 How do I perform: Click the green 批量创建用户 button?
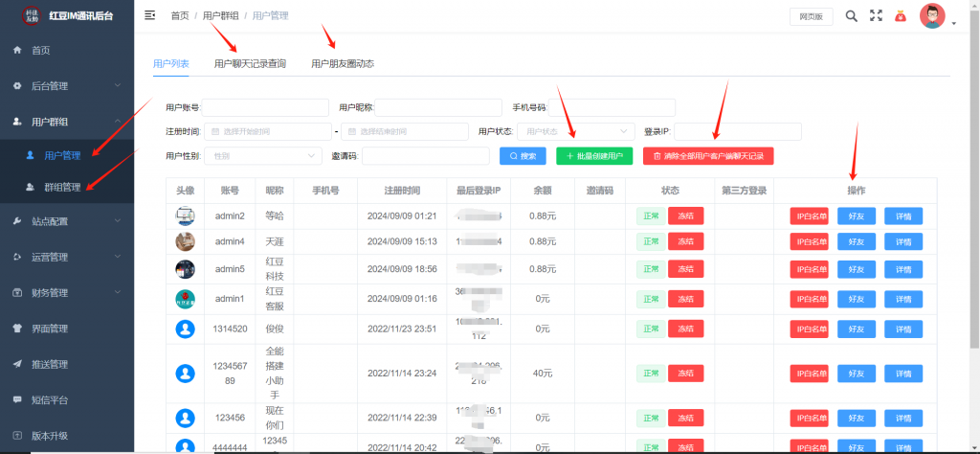click(x=594, y=155)
